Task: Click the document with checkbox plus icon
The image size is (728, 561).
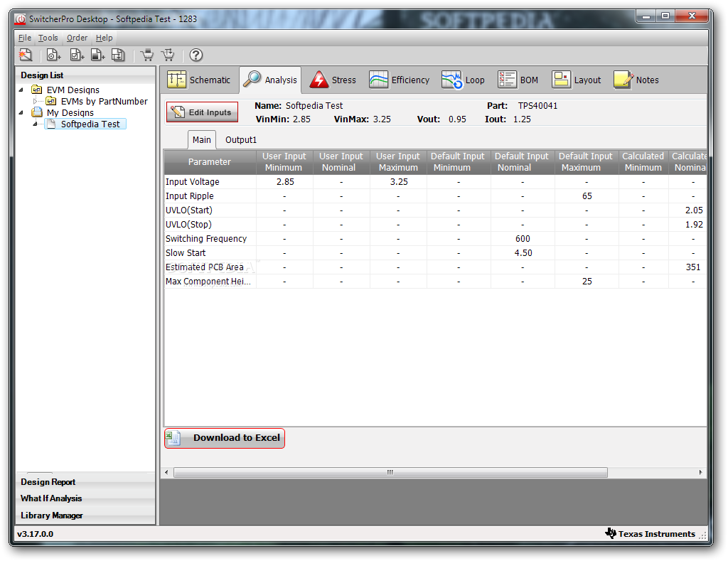Action: coord(77,55)
